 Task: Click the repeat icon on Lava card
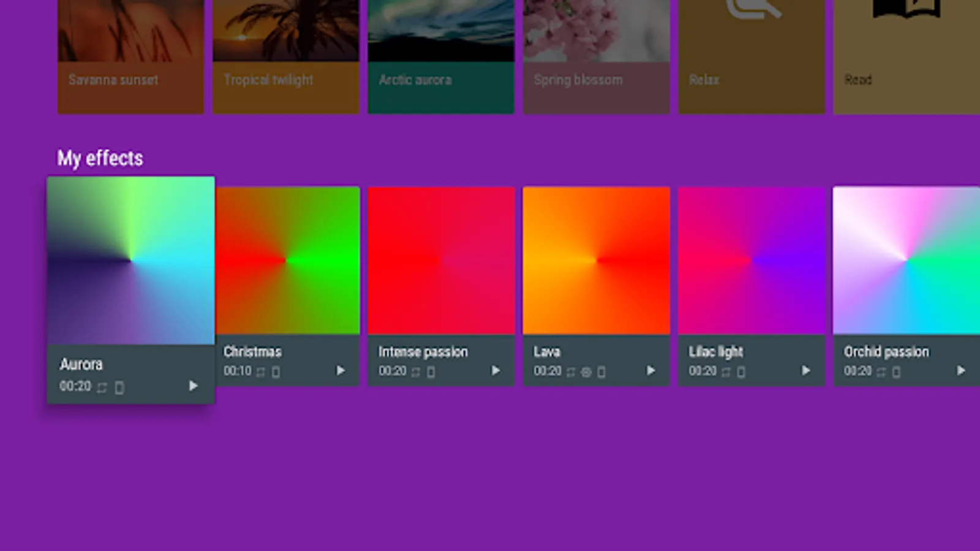[570, 372]
